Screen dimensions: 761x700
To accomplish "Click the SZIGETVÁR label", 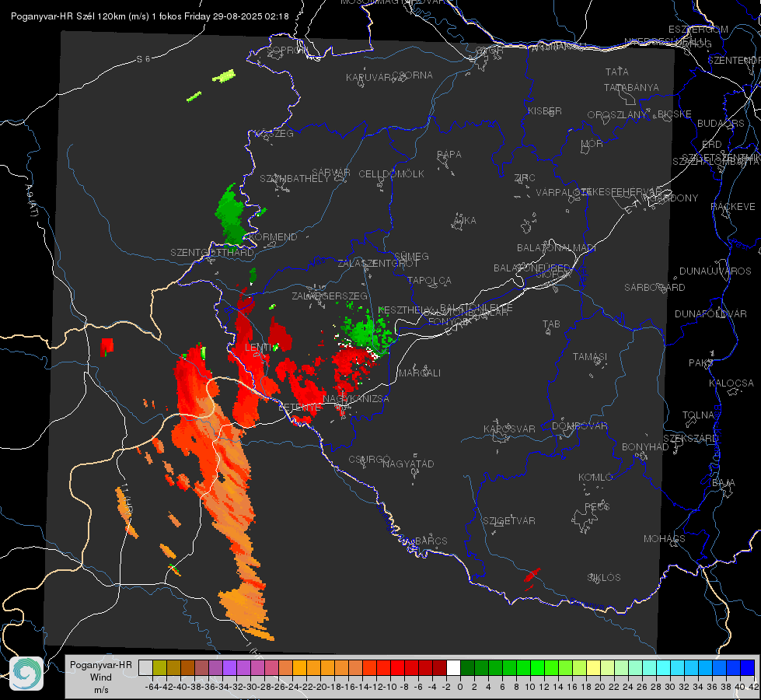I will 508,521.
